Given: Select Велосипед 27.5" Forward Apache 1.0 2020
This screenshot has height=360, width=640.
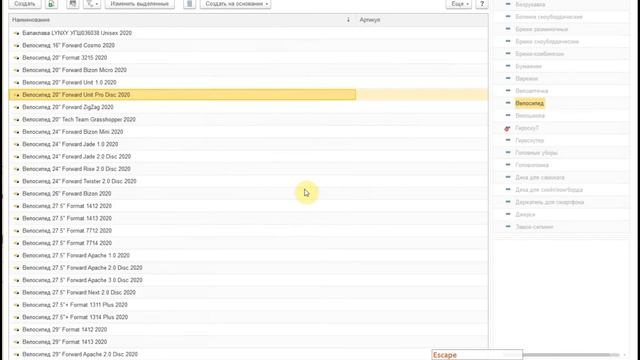Looking at the screenshot, I should click(248, 255).
